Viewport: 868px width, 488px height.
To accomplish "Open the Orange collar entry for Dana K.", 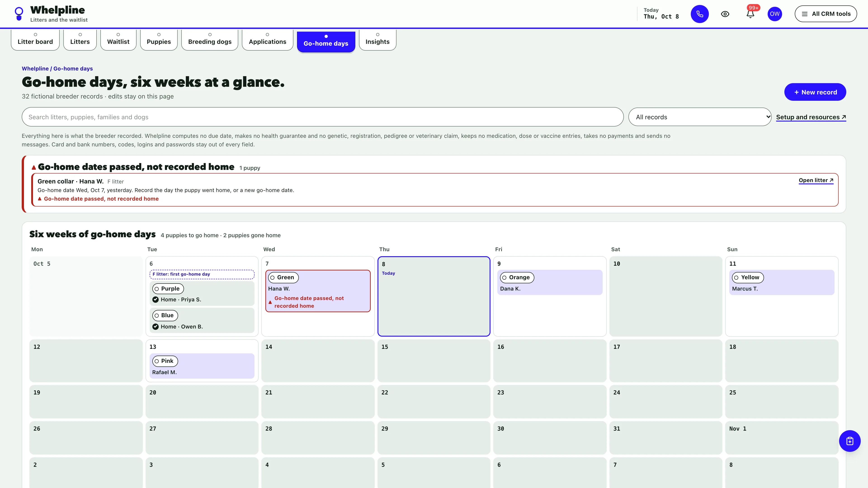I will coord(550,282).
